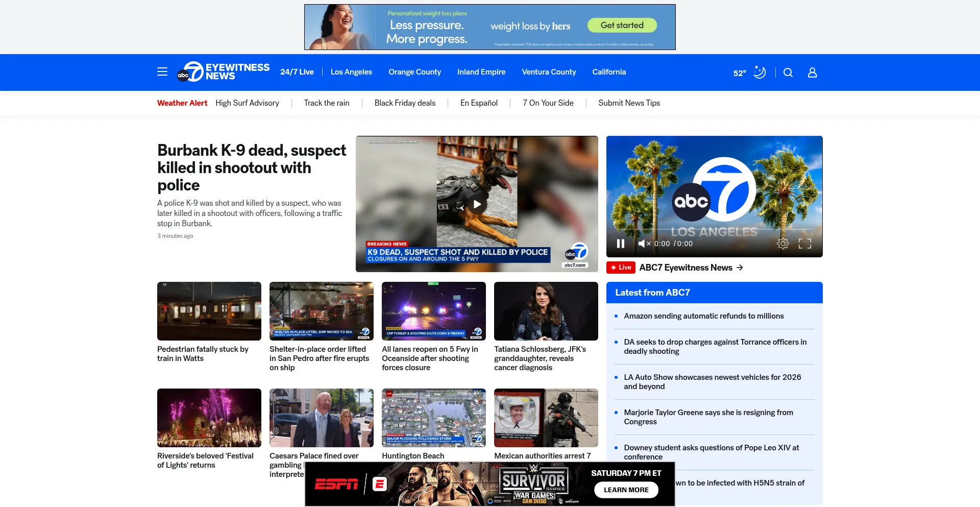Open the hamburger navigation menu
Screen dimensions: 980x507
tap(162, 72)
